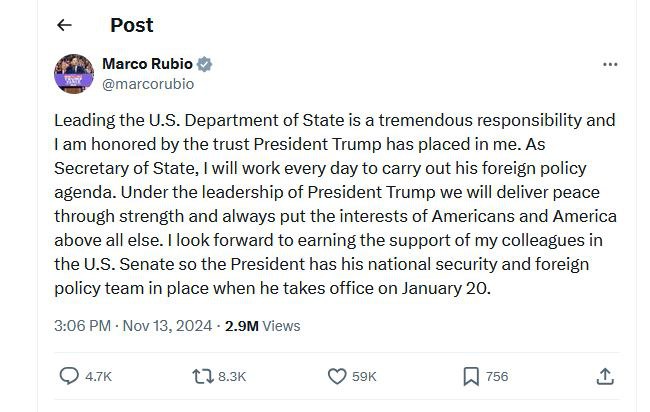Click the blue verified badge
The height and width of the screenshot is (412, 650).
coord(204,64)
